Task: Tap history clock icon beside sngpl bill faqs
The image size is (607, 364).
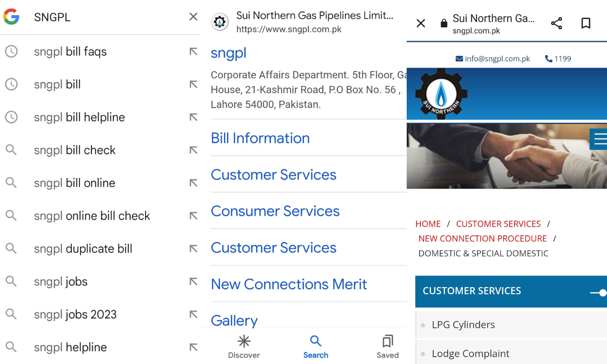Action: (x=11, y=52)
